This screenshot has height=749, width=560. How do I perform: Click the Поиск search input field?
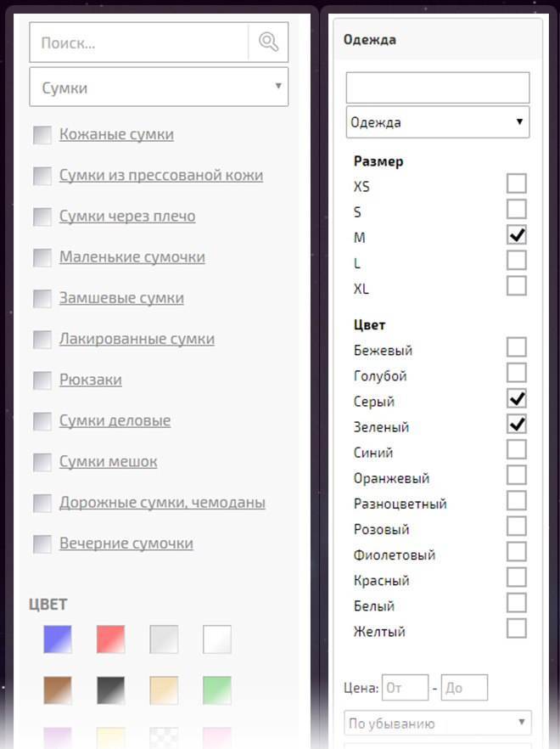click(x=140, y=42)
